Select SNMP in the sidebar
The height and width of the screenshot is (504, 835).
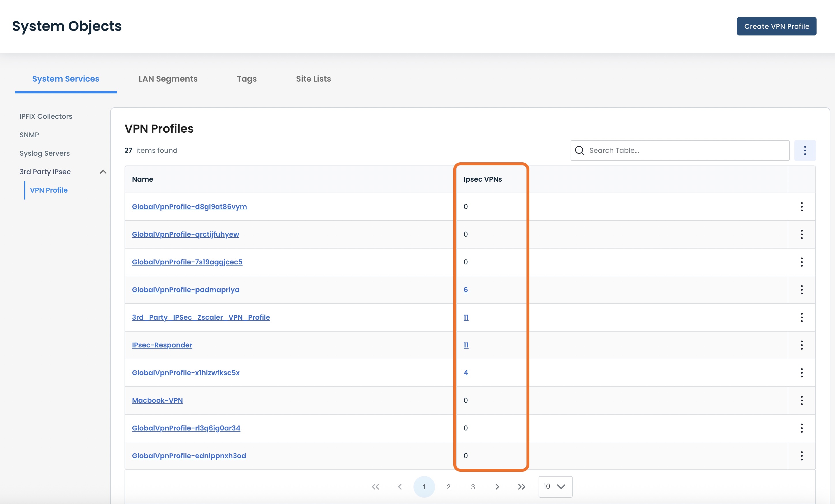(29, 135)
